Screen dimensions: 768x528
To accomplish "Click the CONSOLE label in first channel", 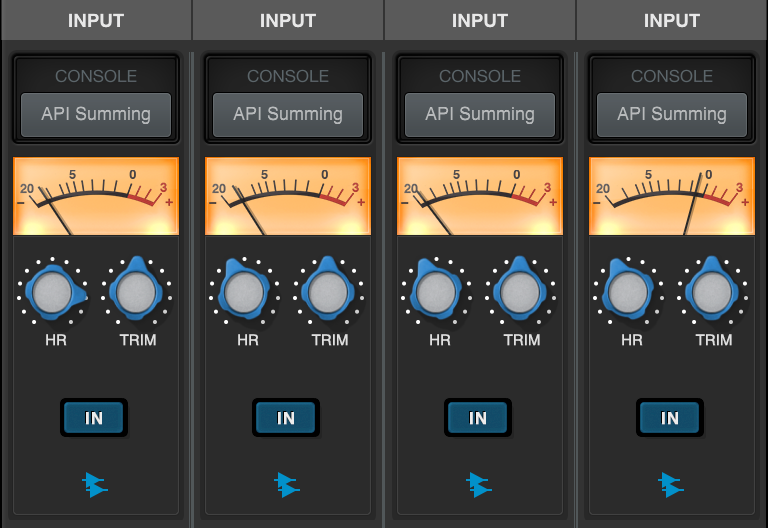I will [x=96, y=76].
